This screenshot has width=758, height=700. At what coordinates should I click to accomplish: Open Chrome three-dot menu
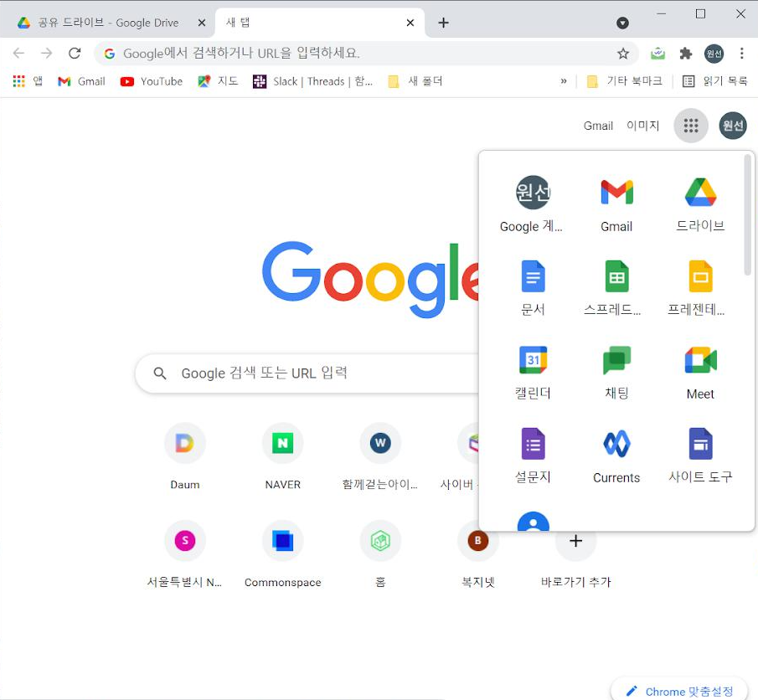click(x=741, y=54)
